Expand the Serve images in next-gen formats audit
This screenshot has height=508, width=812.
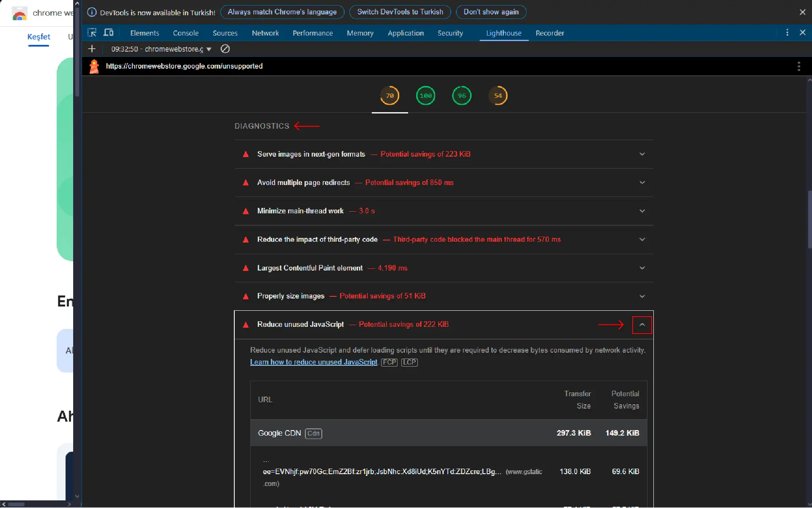(x=642, y=154)
